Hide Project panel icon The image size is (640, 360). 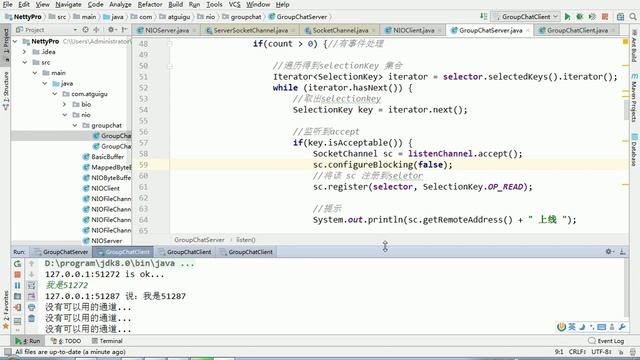(124, 30)
